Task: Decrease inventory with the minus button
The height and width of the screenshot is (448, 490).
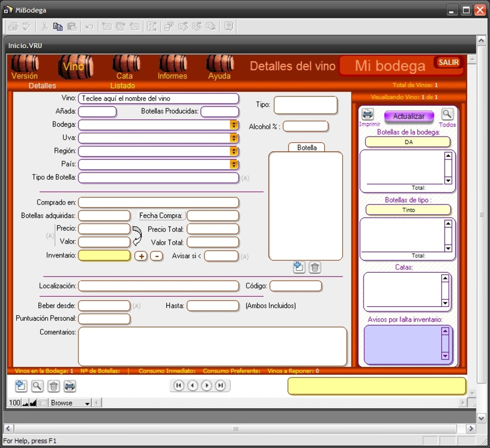Action: point(157,256)
